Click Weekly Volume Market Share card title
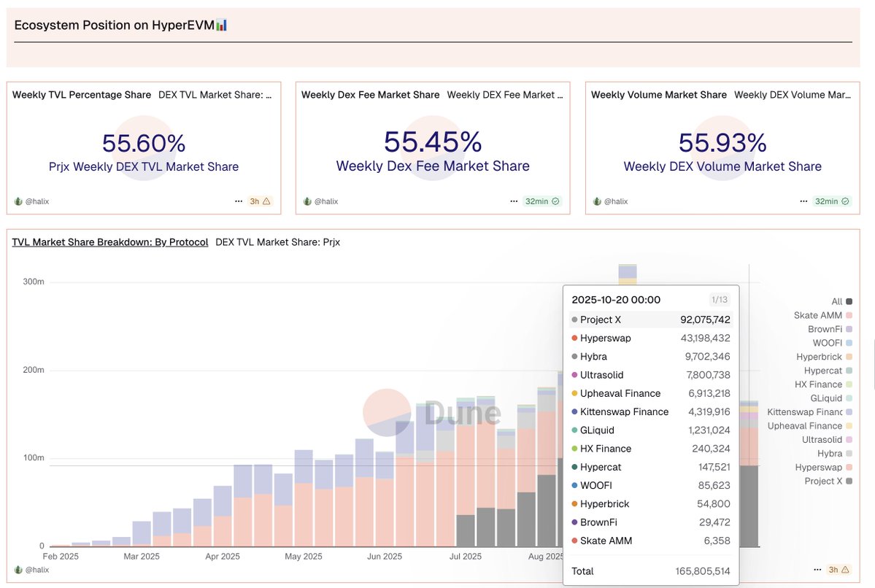The width and height of the screenshot is (875, 588). point(659,95)
